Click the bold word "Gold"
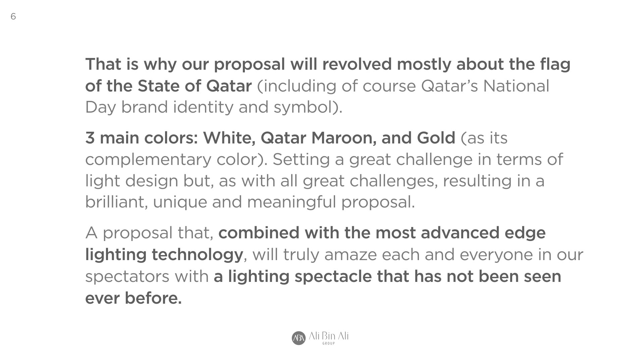Screen dimensions: 644x362 (x=436, y=138)
